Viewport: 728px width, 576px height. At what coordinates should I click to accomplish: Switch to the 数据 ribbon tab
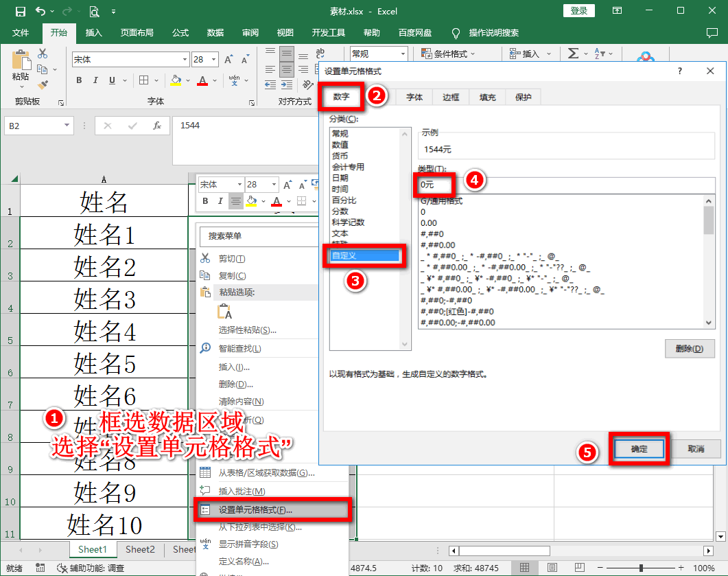215,32
